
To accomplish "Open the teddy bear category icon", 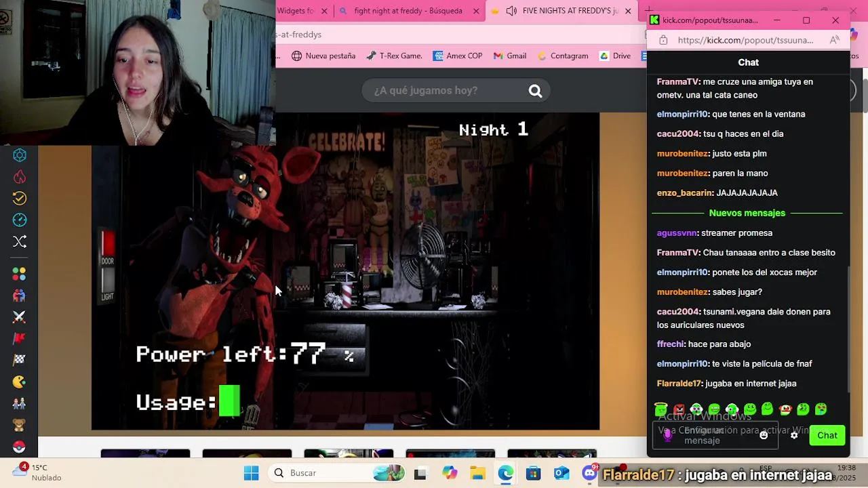I will [x=20, y=426].
